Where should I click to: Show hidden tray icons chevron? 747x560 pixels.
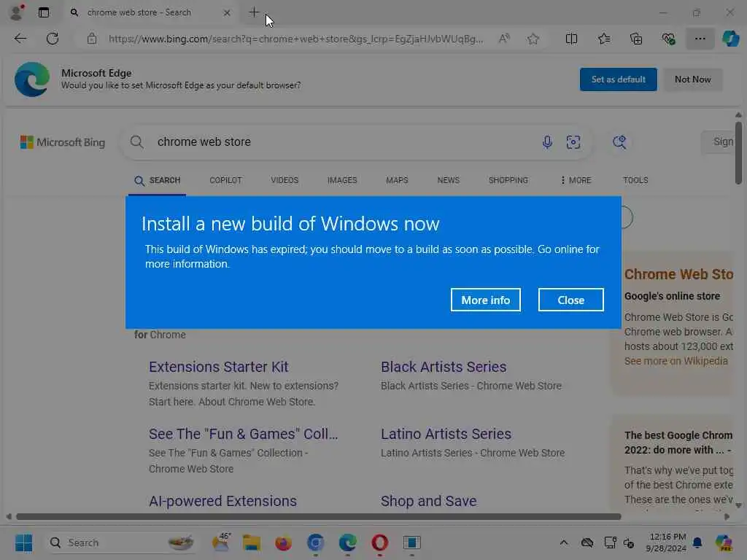564,542
